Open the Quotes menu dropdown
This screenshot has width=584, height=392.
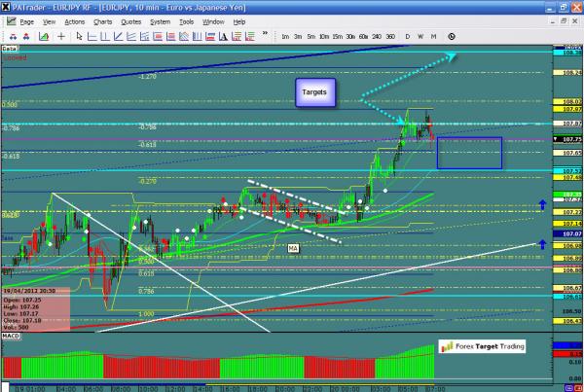(x=131, y=20)
